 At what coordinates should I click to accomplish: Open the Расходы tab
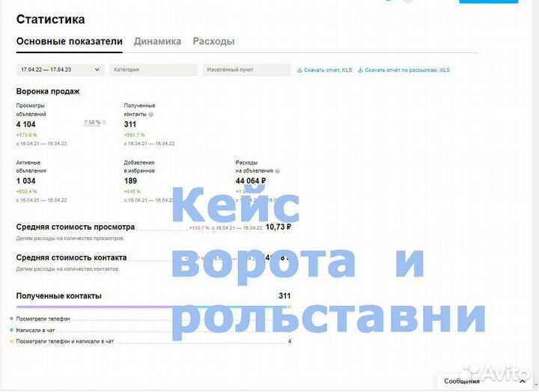213,42
